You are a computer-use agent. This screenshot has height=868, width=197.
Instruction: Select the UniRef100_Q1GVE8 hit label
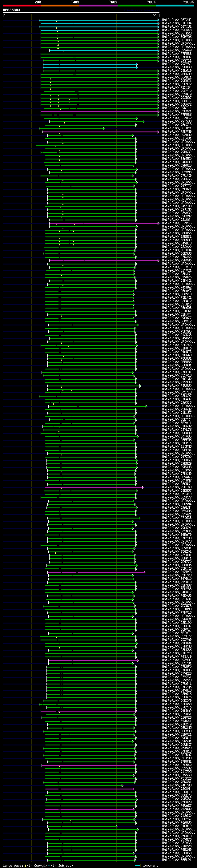tap(177, 717)
